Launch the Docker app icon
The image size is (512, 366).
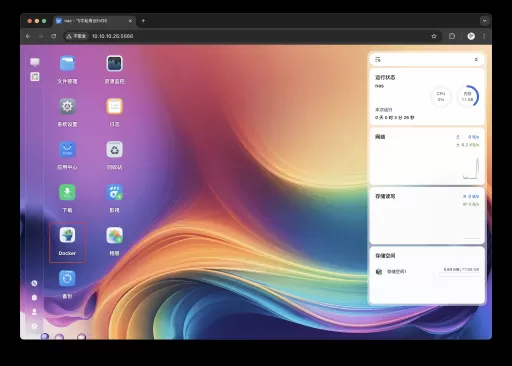67,235
